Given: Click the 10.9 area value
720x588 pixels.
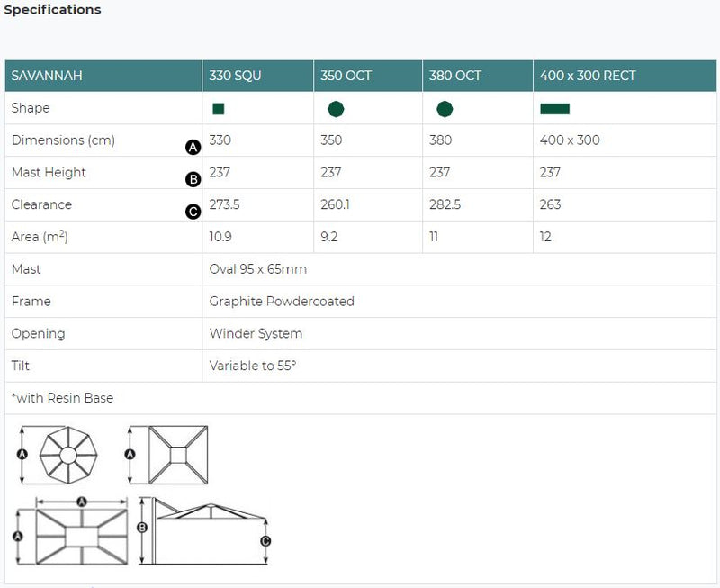Looking at the screenshot, I should [x=220, y=237].
